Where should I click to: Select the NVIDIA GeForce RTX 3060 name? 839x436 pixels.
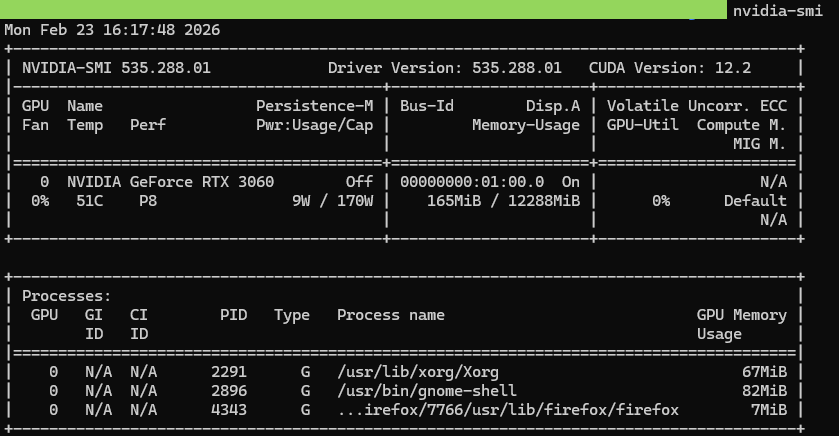170,182
